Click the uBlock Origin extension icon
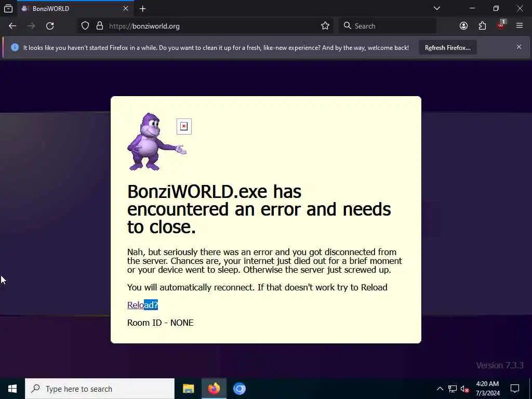532x399 pixels. pos(501,25)
